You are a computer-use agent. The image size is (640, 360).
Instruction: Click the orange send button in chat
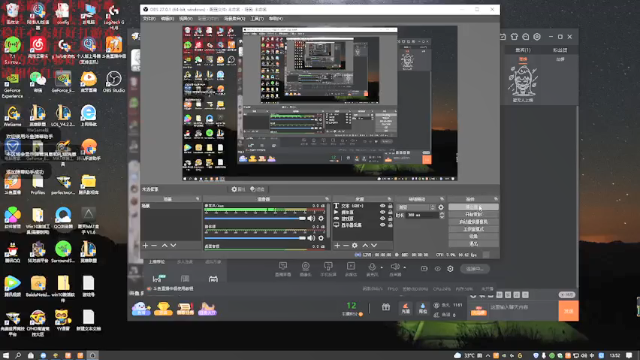coord(568,311)
